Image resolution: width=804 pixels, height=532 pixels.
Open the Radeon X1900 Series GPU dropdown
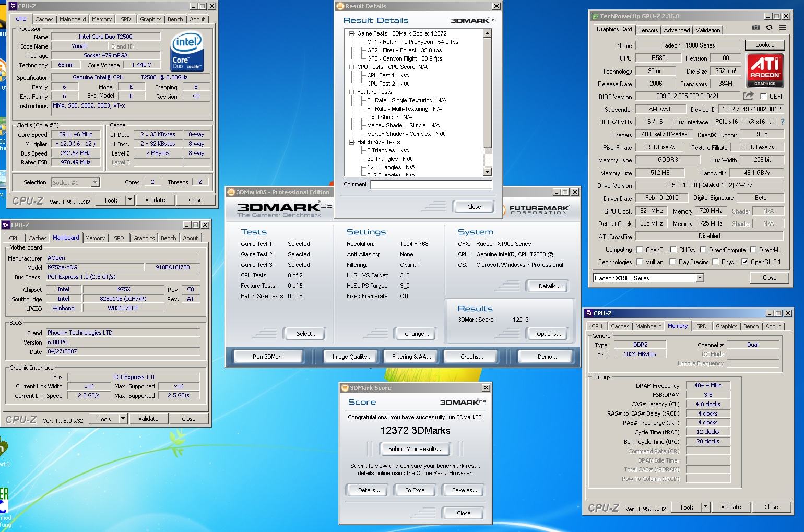coord(700,278)
